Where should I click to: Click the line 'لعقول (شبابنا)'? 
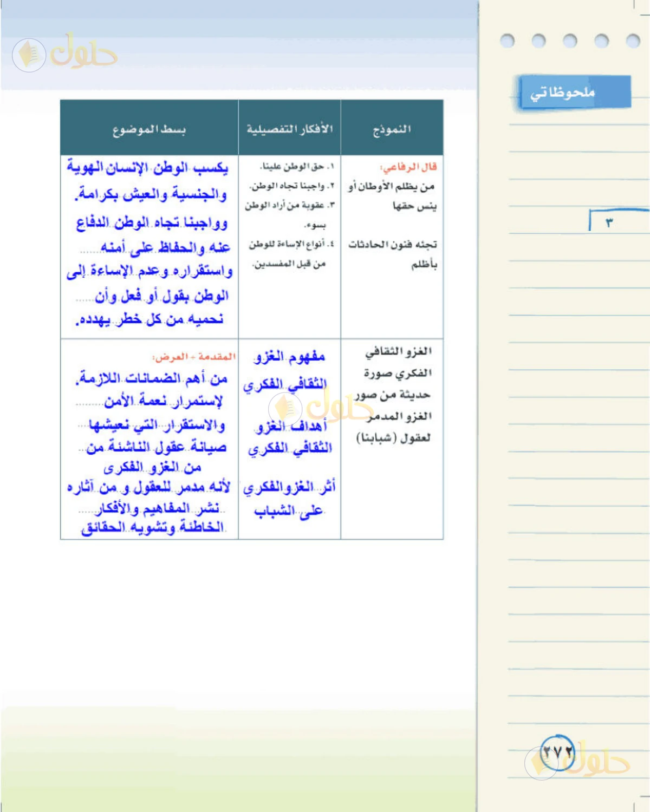tap(393, 438)
